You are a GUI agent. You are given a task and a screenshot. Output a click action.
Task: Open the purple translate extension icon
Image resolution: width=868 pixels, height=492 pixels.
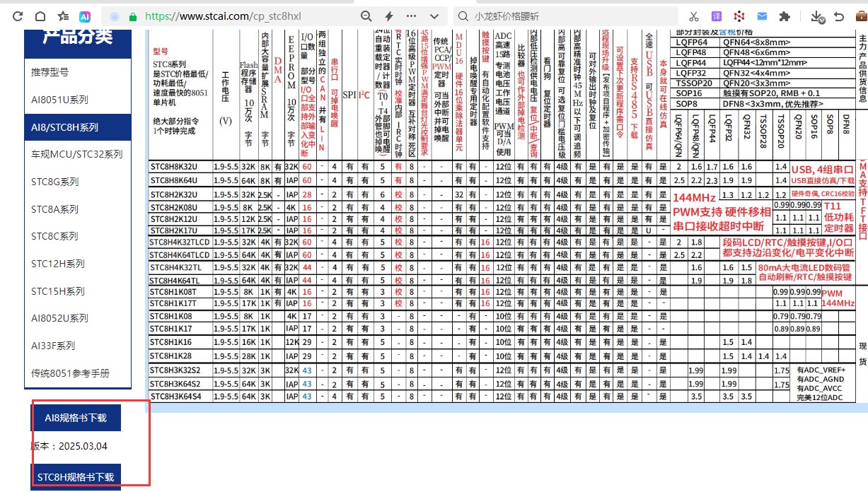click(x=717, y=16)
